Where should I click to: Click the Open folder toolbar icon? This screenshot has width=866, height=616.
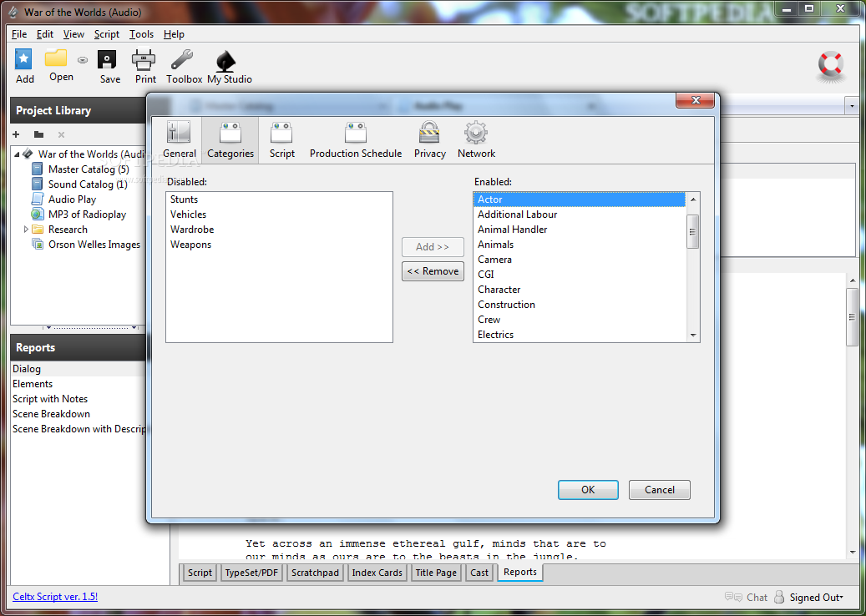[x=56, y=58]
